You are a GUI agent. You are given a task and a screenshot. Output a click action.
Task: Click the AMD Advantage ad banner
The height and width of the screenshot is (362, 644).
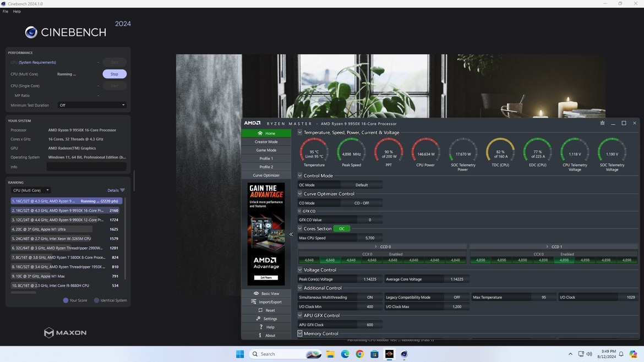pyautogui.click(x=266, y=234)
